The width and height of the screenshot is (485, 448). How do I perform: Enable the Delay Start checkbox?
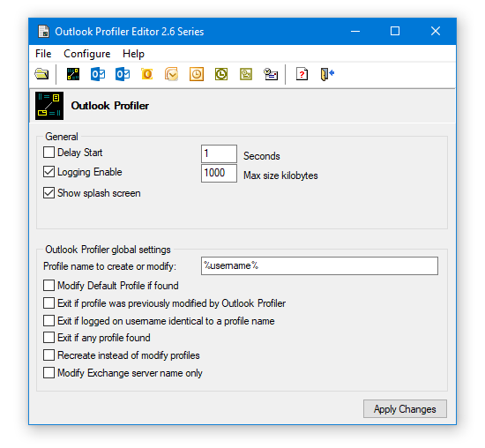48,153
